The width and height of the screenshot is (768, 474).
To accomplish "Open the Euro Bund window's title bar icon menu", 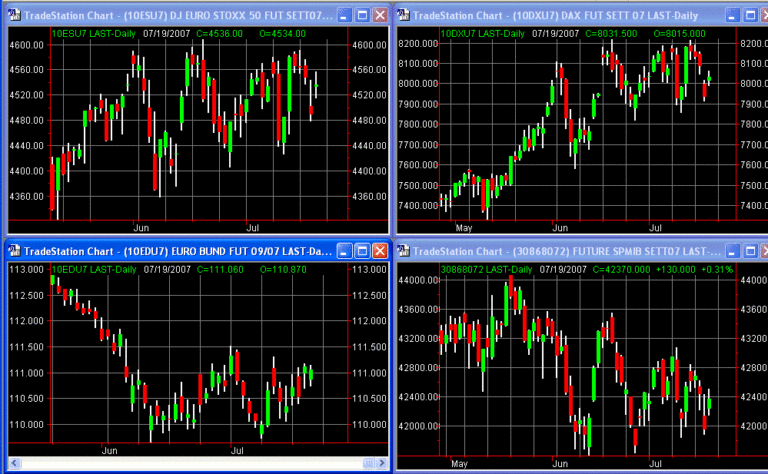I will [x=12, y=250].
